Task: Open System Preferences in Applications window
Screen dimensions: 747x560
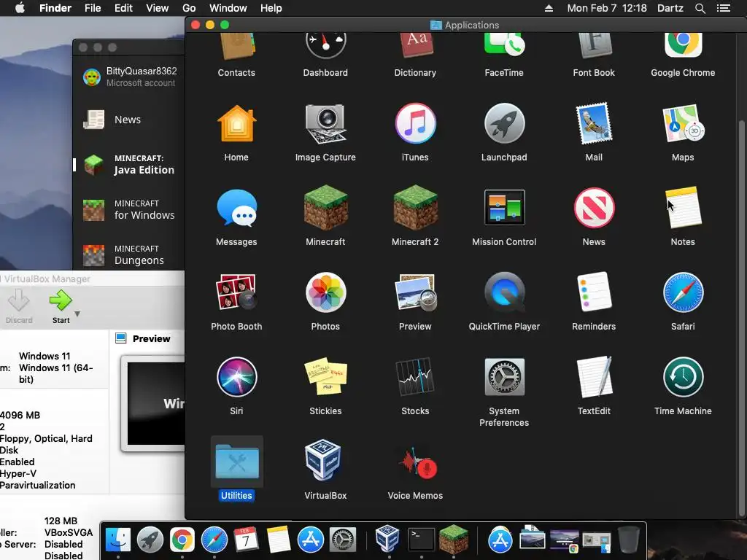Action: tap(504, 377)
